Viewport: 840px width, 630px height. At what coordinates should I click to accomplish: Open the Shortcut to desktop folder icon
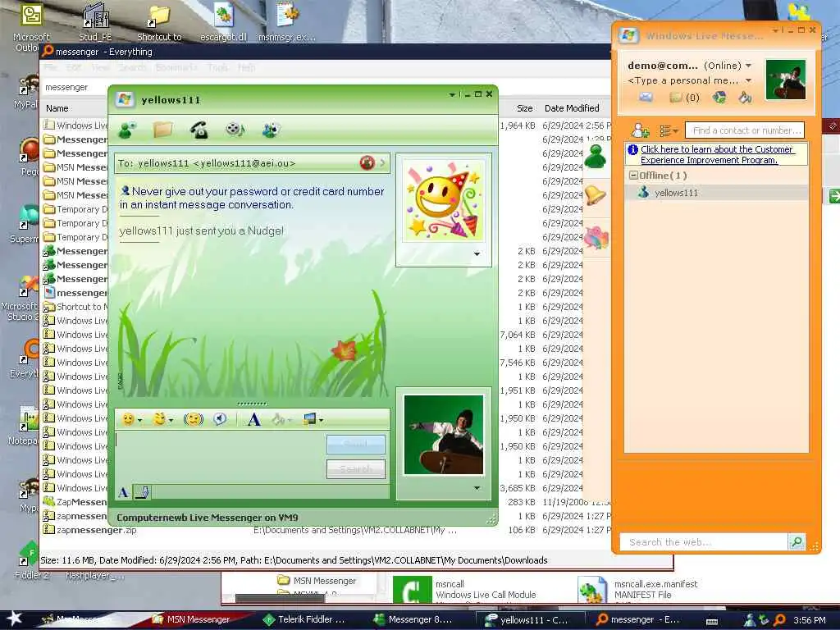click(159, 22)
